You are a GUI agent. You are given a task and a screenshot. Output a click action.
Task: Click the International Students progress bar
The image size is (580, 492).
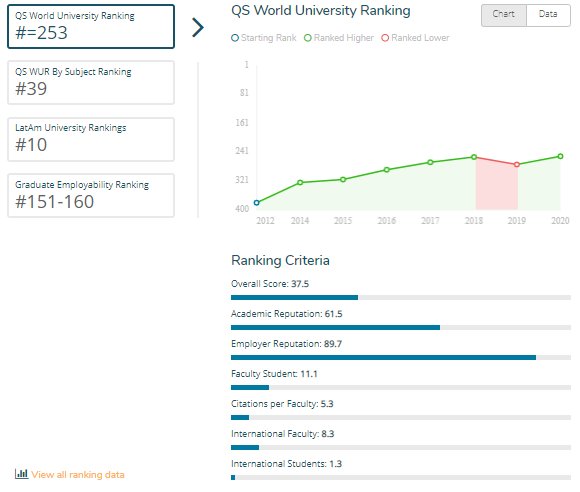pyautogui.click(x=401, y=477)
